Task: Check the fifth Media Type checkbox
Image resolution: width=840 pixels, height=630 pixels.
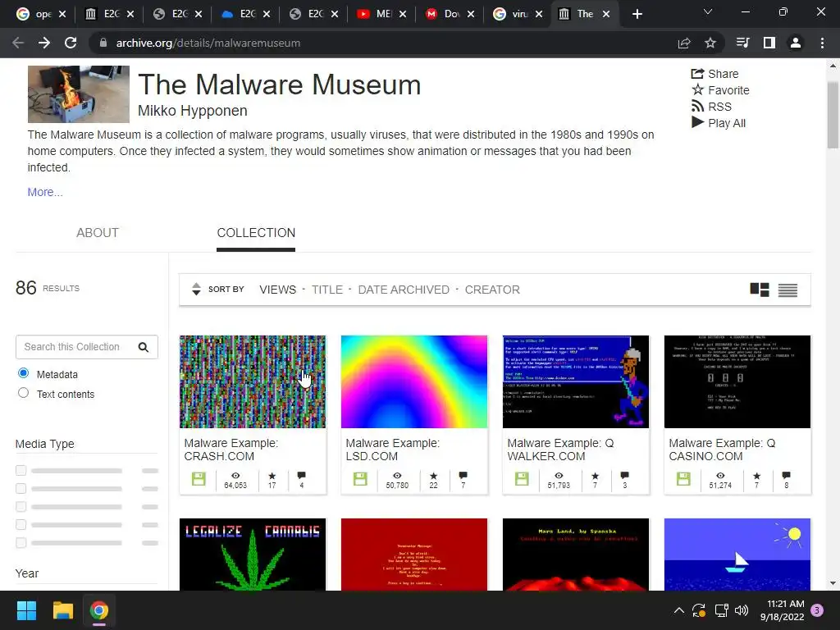Action: tap(21, 543)
